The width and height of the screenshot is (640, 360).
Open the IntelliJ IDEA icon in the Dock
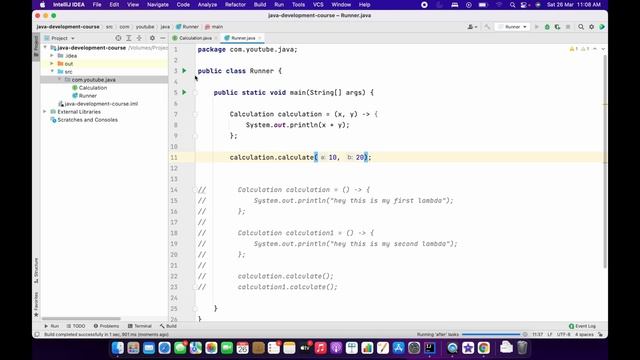[x=429, y=348]
